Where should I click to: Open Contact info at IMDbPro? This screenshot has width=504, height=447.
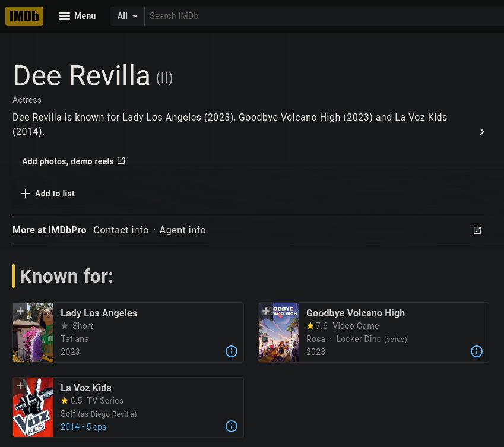pyautogui.click(x=121, y=230)
